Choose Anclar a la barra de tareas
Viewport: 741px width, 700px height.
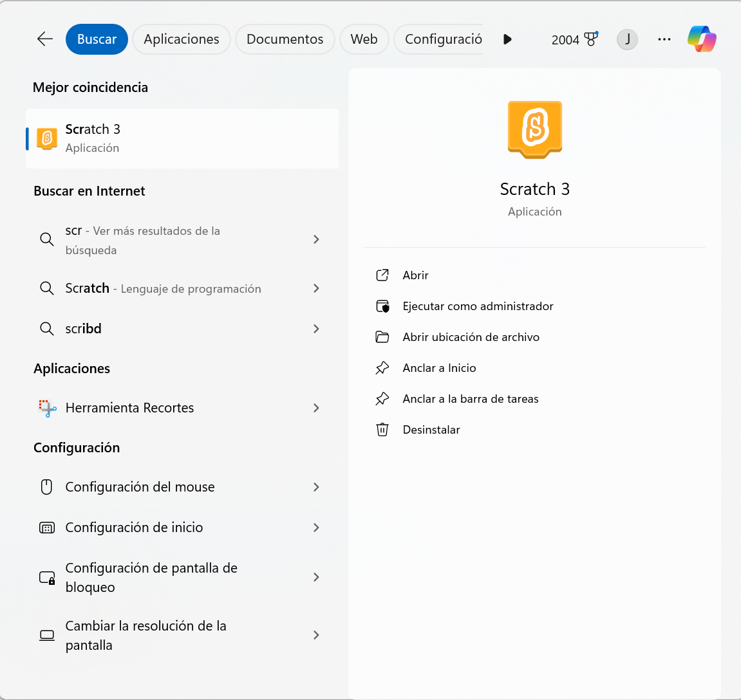[470, 399]
